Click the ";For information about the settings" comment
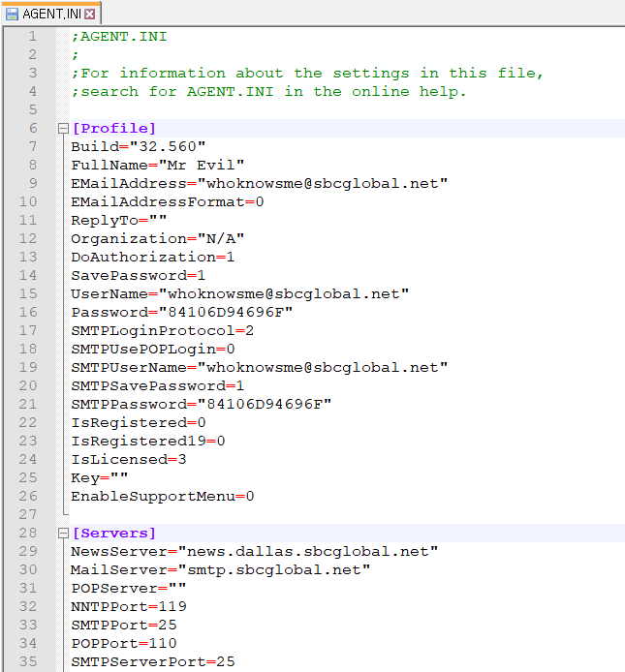This screenshot has height=672, width=625. coord(307,74)
